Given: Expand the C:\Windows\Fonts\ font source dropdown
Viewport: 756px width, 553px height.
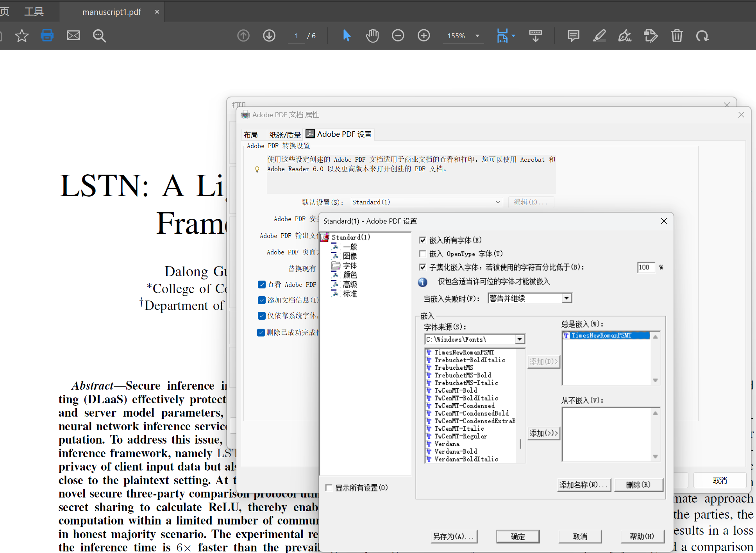Looking at the screenshot, I should pyautogui.click(x=520, y=339).
